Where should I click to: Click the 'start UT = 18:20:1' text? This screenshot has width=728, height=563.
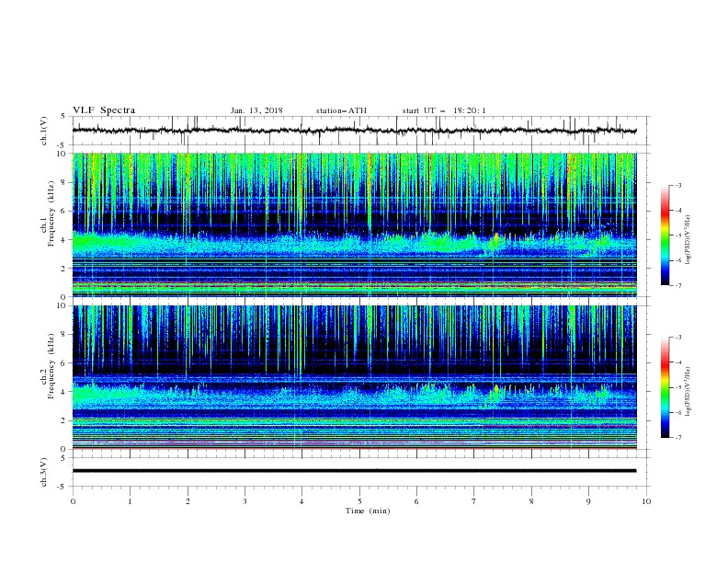click(444, 110)
